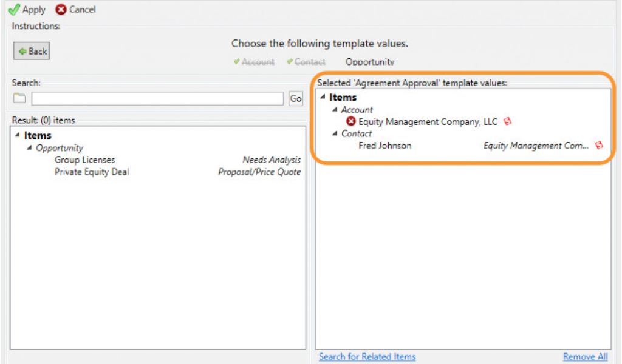
Task: Click the green check beside the Account step
Action: pyautogui.click(x=237, y=62)
